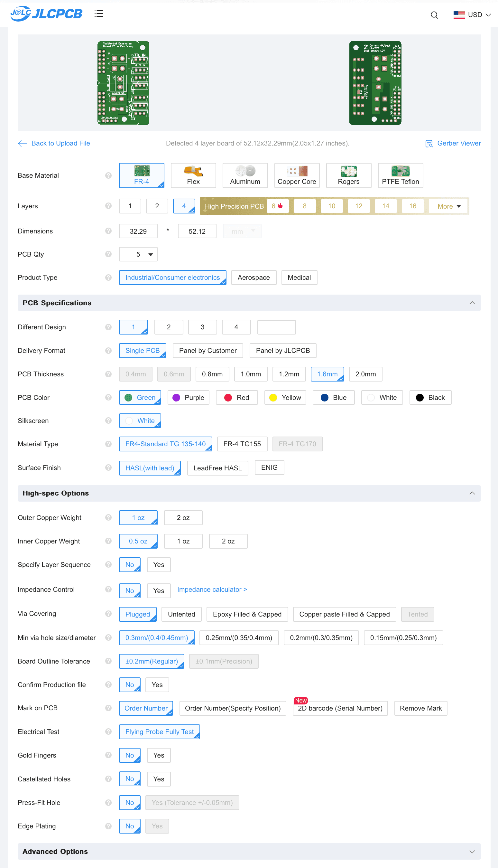Click the help icon beside Edge Plating
498x868 pixels.
coord(108,826)
